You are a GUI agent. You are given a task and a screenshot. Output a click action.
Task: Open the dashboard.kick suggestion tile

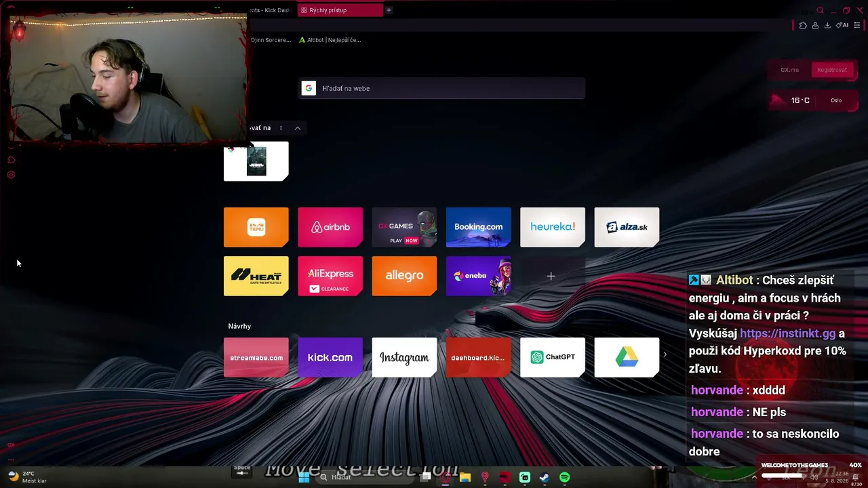[479, 357]
